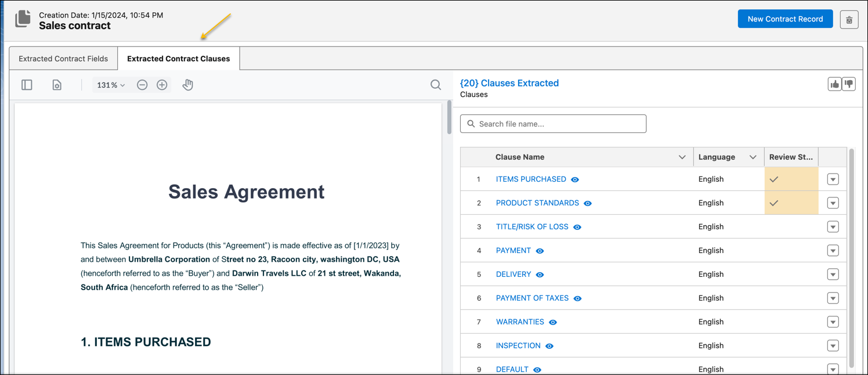The height and width of the screenshot is (375, 868).
Task: Switch to the Extracted Contract Fields tab
Action: [63, 58]
